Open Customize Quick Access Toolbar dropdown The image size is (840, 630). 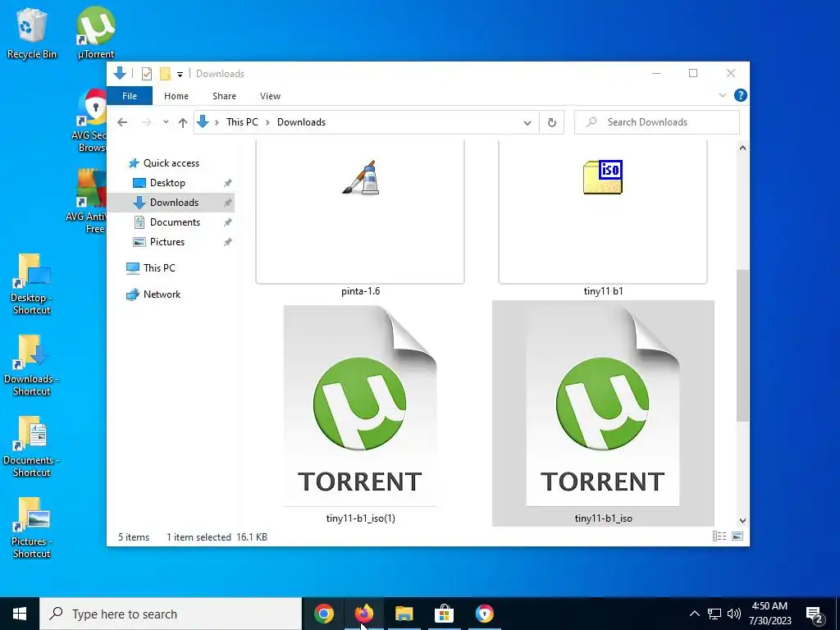[180, 75]
